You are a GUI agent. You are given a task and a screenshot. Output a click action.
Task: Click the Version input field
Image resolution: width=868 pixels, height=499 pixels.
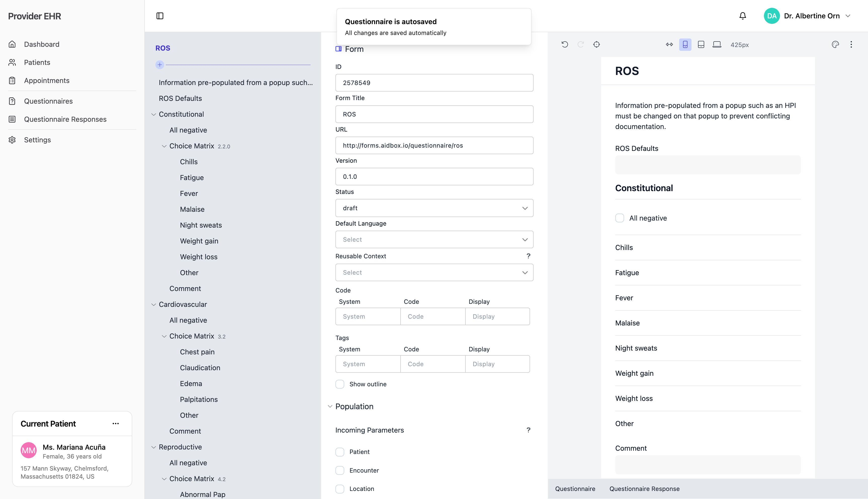pyautogui.click(x=434, y=177)
